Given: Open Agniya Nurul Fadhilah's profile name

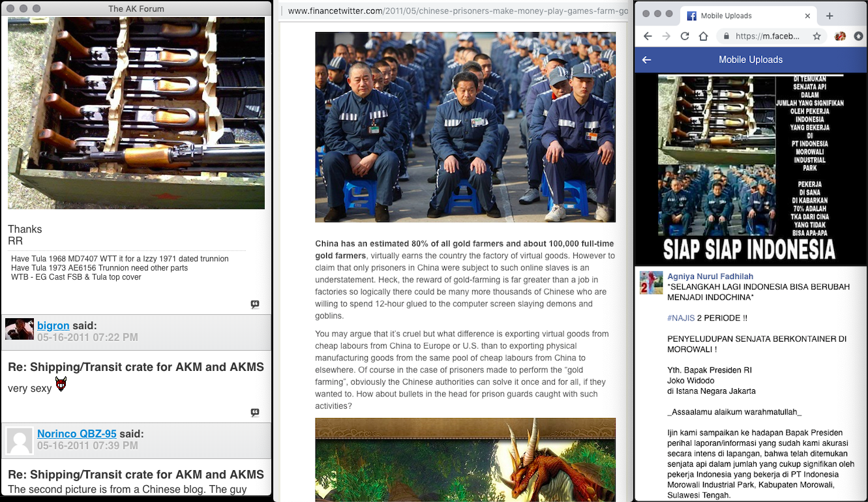Looking at the screenshot, I should (x=710, y=276).
